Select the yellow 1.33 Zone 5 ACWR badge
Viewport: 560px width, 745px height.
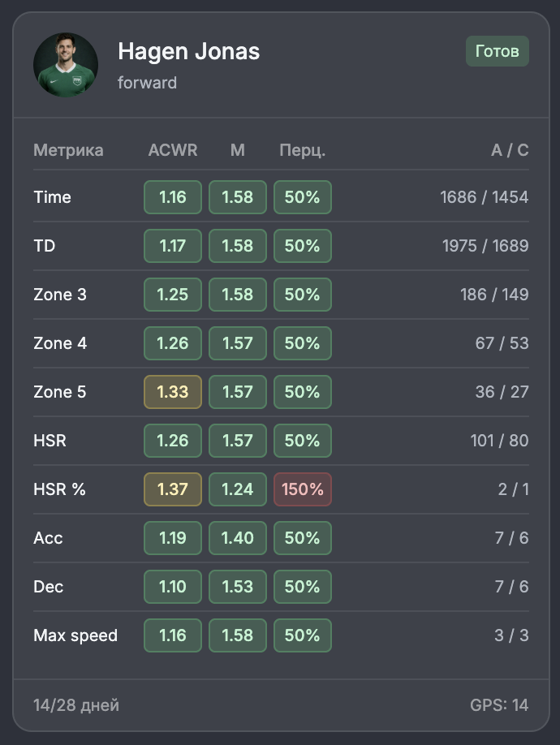[x=173, y=392]
